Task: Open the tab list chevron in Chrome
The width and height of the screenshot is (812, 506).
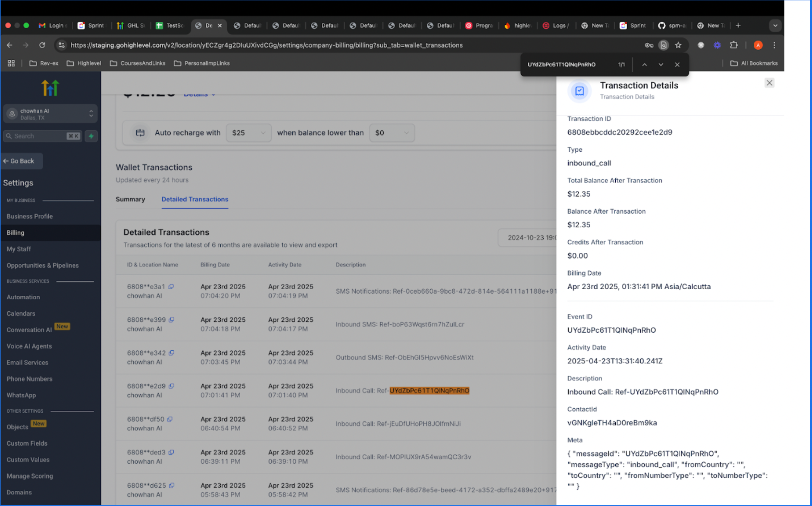Action: coord(775,25)
